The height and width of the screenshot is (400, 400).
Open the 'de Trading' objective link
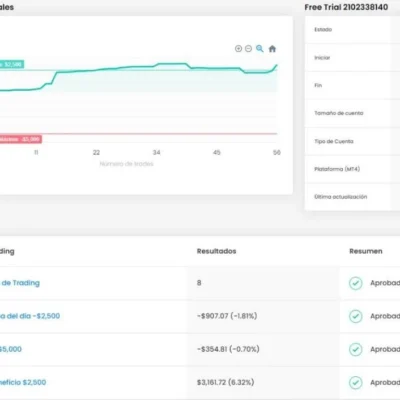click(20, 283)
